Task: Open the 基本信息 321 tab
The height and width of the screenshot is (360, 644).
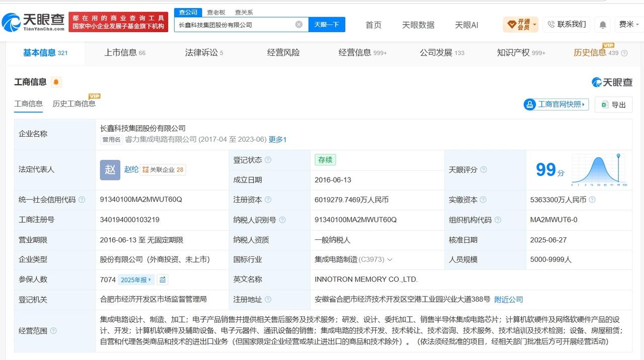Action: [x=45, y=53]
